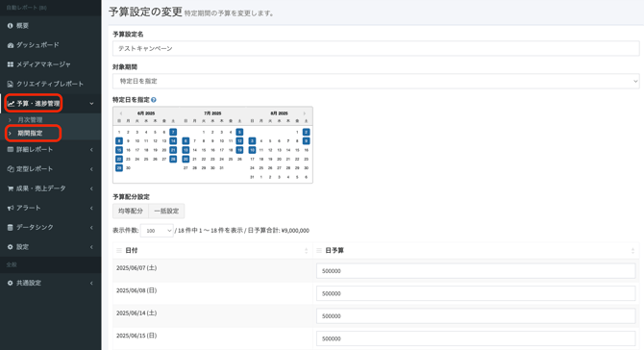Expand the 成果・売上データ submenu arrow

(91, 188)
